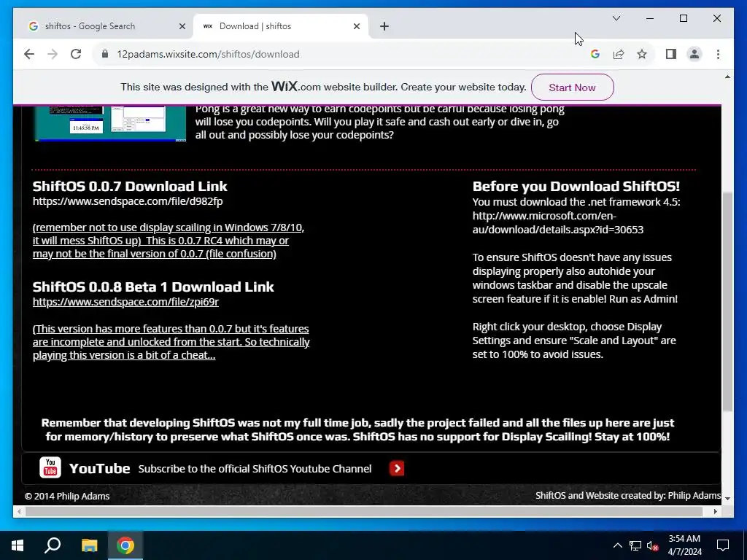Close the shiftos Google Search tab
Image resolution: width=747 pixels, height=560 pixels.
pyautogui.click(x=182, y=26)
